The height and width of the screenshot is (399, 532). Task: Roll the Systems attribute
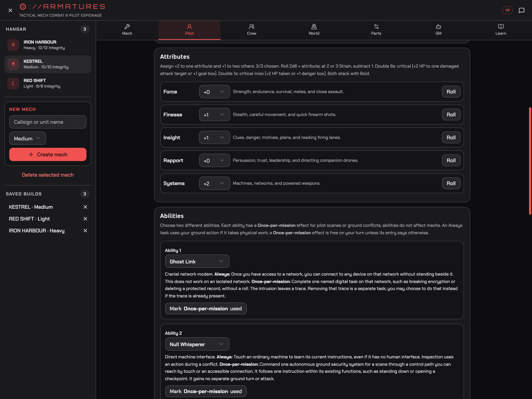pyautogui.click(x=451, y=183)
